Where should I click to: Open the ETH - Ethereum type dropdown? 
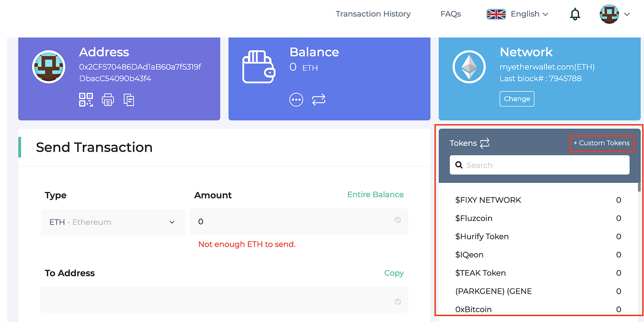(x=113, y=222)
